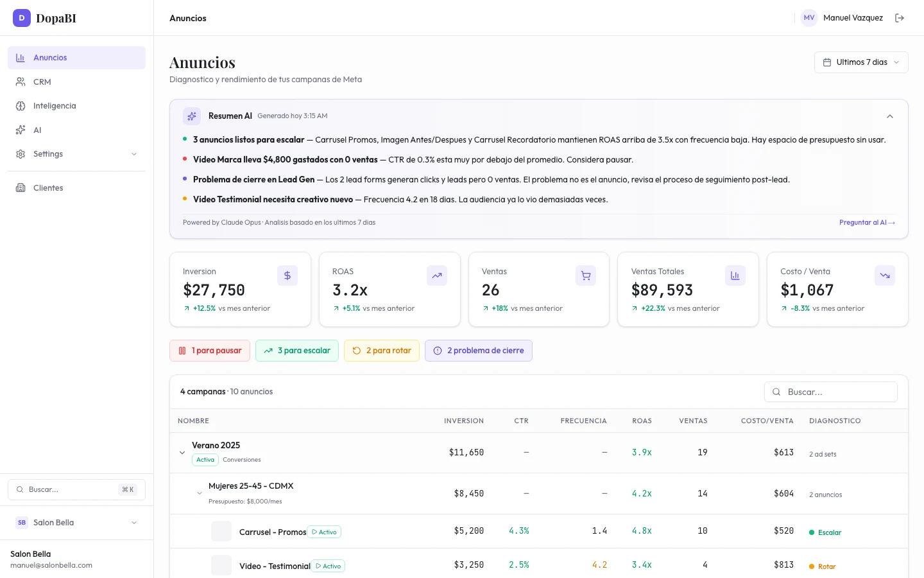Click the sidebar Buscar field

(76, 489)
